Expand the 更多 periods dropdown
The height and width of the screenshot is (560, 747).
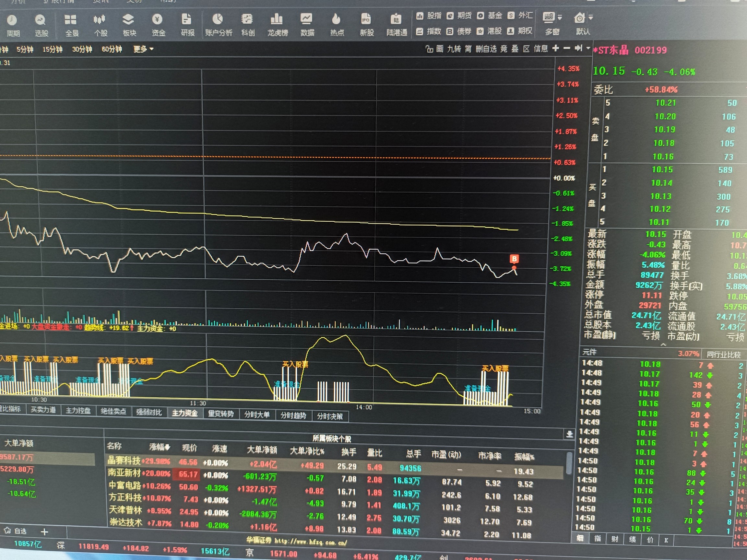click(x=143, y=49)
